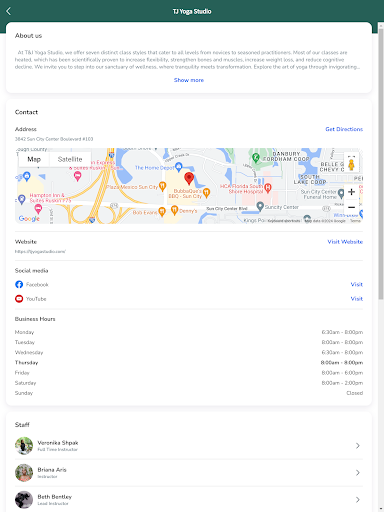Zoom in the map with plus button
384x512 pixels.
pos(351,192)
